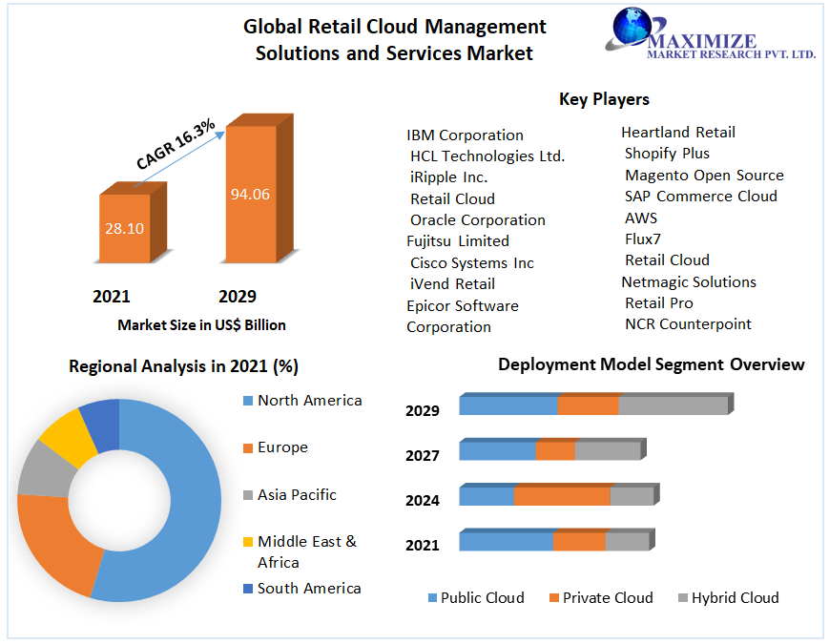Click the blue Public Cloud segment for 2027
Screen dimensions: 829x644
click(x=497, y=450)
